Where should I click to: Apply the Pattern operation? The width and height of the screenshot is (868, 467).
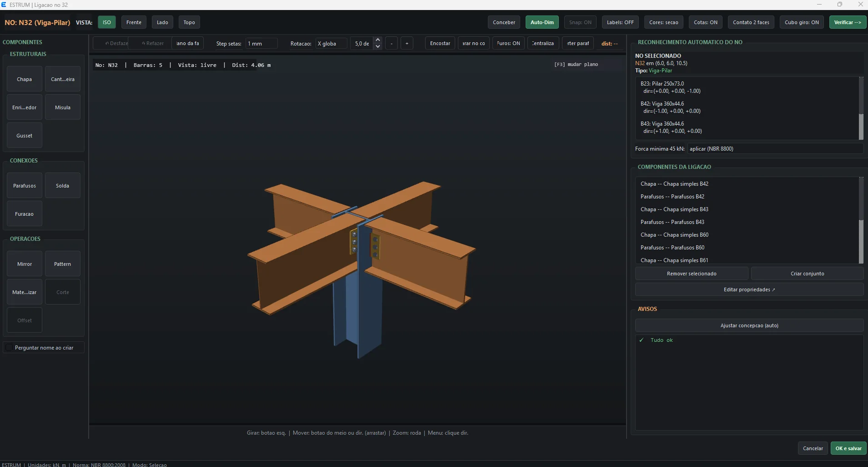(63, 264)
